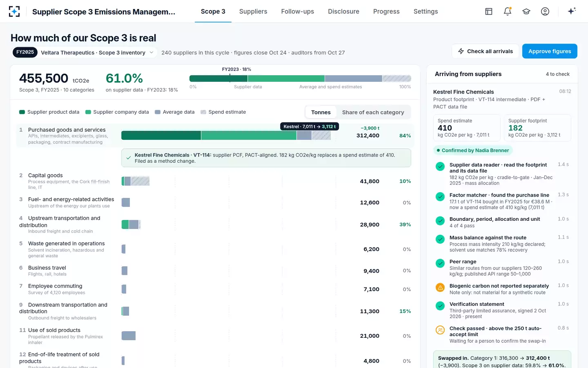This screenshot has width=588, height=368.
Task: Switch to the Disclosure tab
Action: click(344, 11)
